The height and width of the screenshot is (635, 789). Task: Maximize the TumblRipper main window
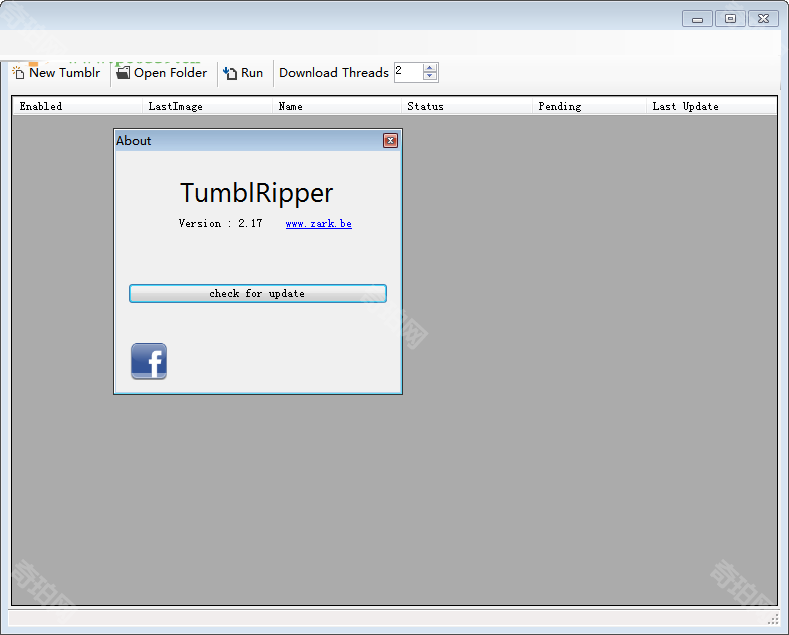click(730, 19)
